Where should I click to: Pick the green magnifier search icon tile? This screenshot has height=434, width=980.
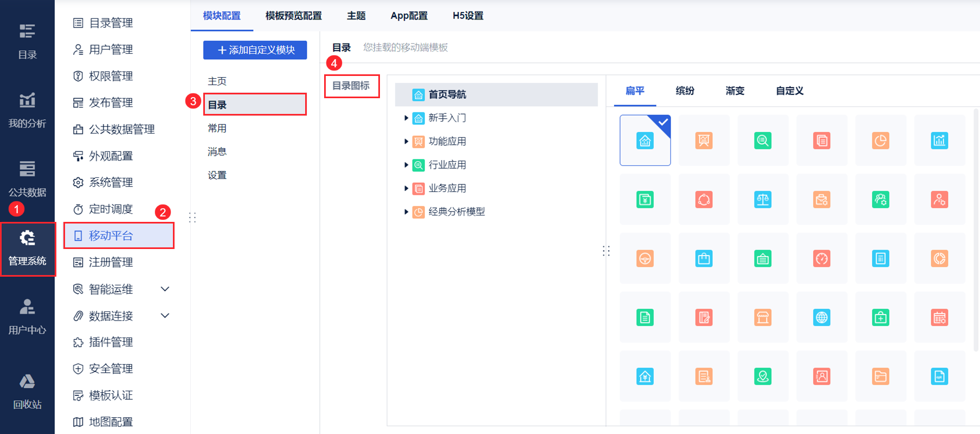pyautogui.click(x=763, y=141)
